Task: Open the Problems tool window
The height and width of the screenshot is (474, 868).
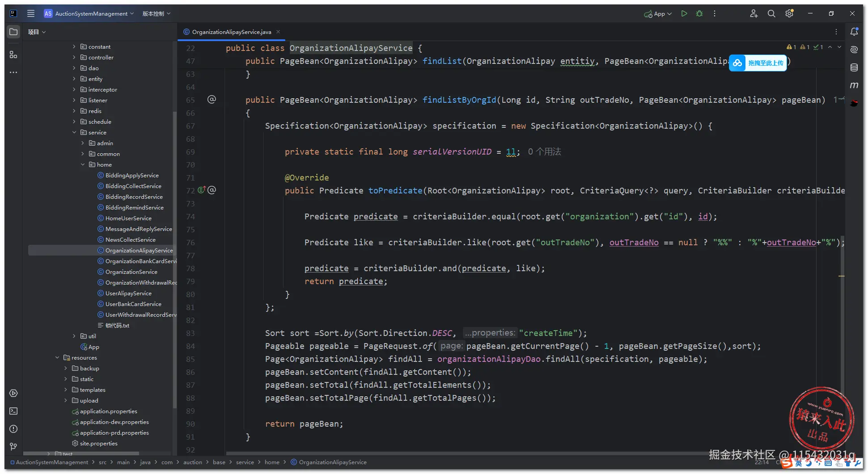Action: click(x=13, y=429)
